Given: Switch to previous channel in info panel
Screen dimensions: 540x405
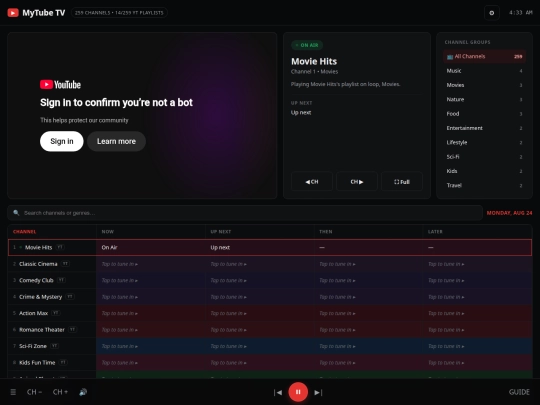Looking at the screenshot, I should 312,181.
